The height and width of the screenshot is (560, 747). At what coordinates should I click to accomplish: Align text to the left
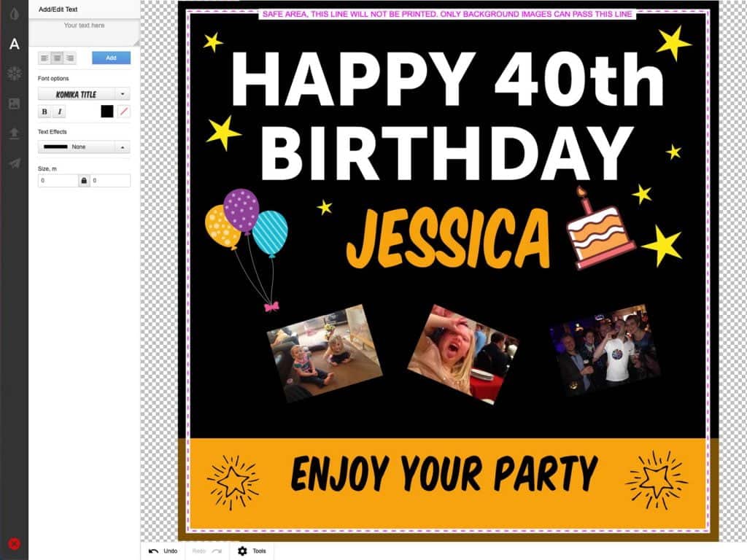(44, 58)
